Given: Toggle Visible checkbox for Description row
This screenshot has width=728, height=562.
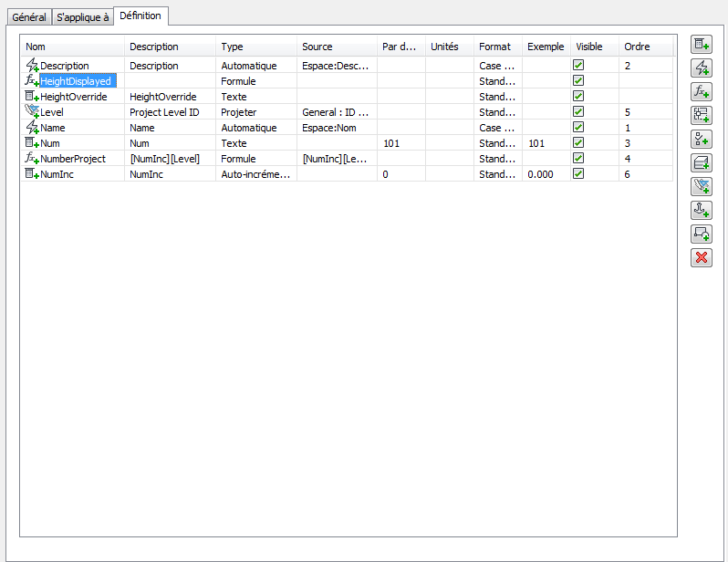Looking at the screenshot, I should [x=578, y=65].
